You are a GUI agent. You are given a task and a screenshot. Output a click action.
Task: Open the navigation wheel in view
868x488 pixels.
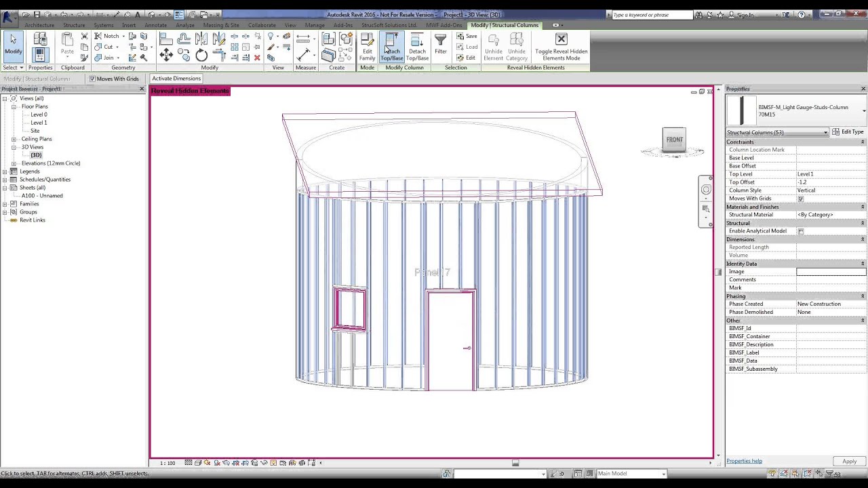click(x=706, y=190)
